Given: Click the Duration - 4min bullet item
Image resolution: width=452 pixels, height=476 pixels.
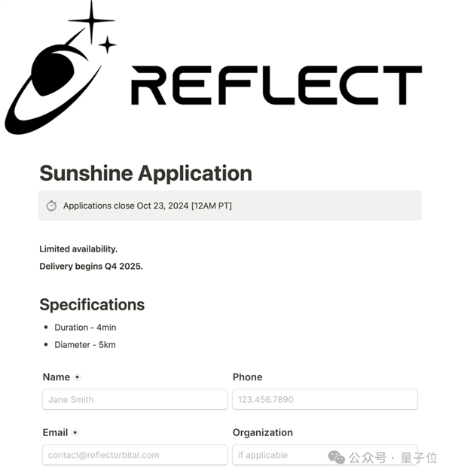Looking at the screenshot, I should 85,328.
